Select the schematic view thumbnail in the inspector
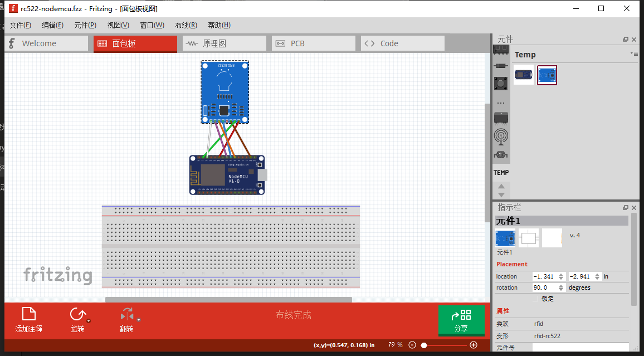This screenshot has width=644, height=356. pos(528,237)
